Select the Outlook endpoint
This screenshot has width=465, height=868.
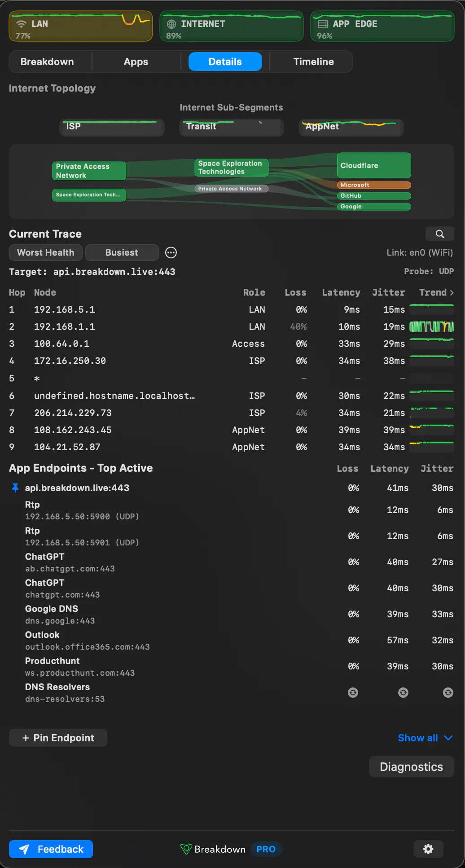(231, 641)
